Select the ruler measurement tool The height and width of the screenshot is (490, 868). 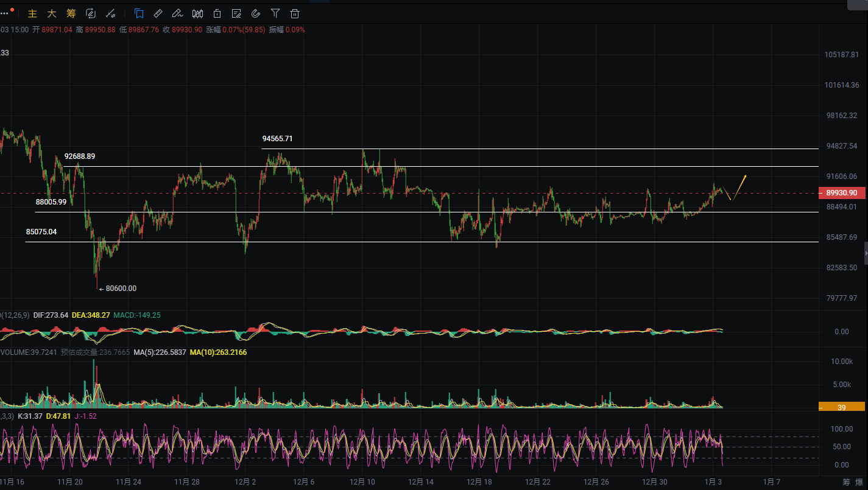click(x=158, y=13)
